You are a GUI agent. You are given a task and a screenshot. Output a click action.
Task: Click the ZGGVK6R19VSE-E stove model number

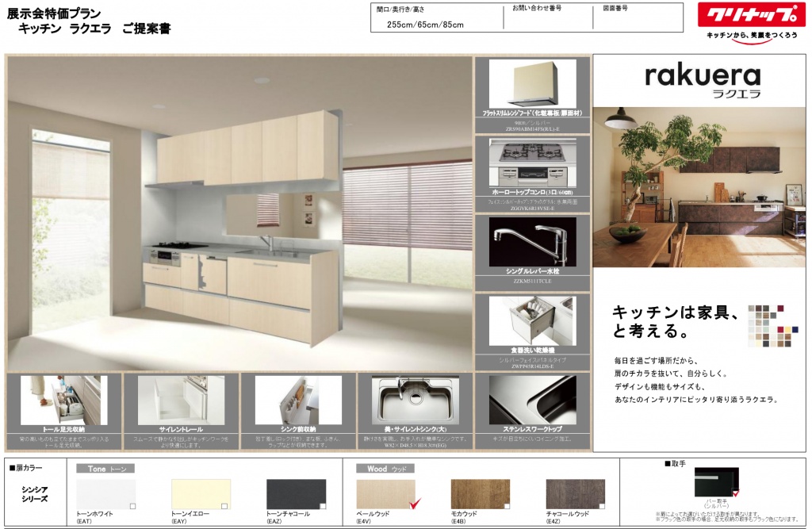(532, 209)
